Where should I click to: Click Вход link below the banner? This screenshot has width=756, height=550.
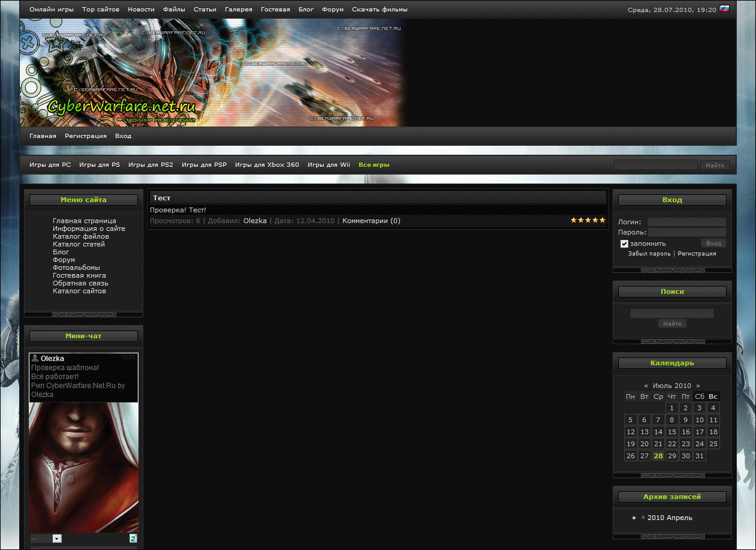(123, 136)
